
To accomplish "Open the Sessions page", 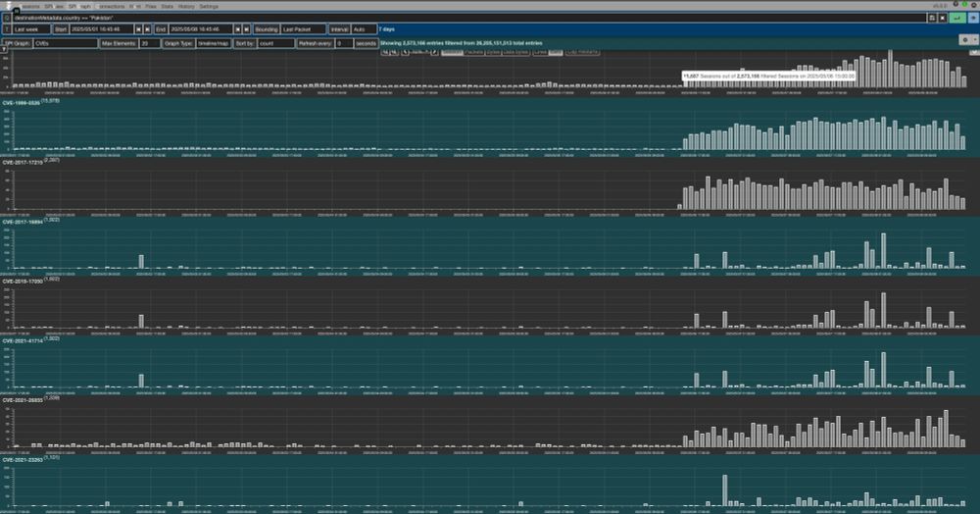I will (x=29, y=6).
